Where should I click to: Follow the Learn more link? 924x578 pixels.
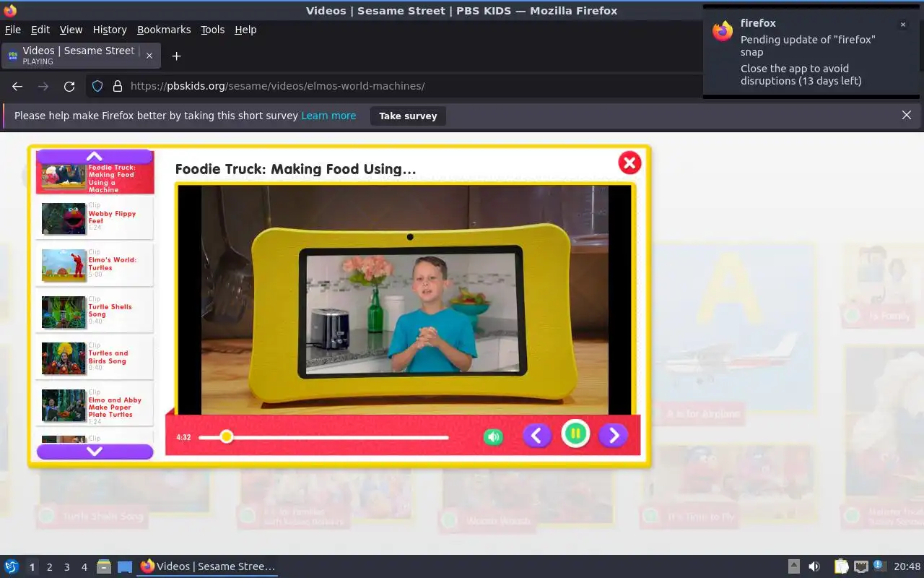[x=328, y=116]
